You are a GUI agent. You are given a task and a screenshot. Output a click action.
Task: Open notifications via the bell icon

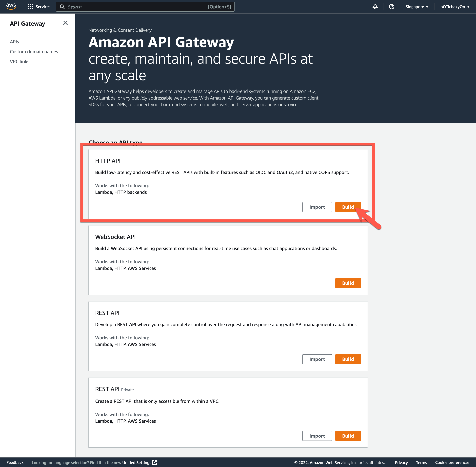(375, 7)
